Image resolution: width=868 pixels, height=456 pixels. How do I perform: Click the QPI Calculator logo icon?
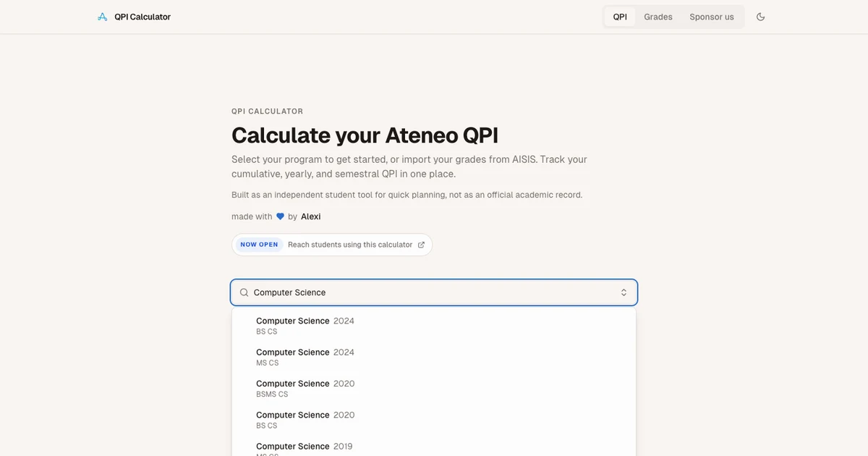click(102, 17)
